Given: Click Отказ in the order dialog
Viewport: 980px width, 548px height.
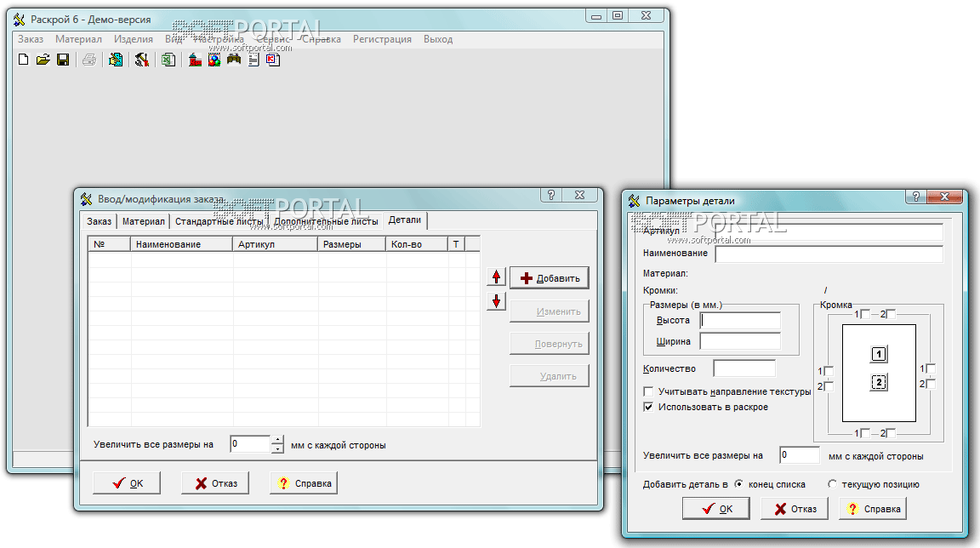Looking at the screenshot, I should coord(215,483).
